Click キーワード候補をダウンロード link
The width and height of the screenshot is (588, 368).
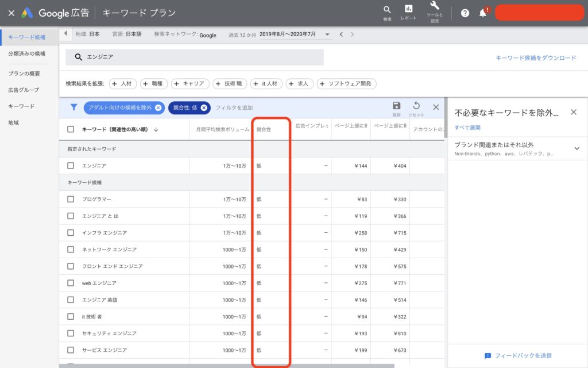536,58
